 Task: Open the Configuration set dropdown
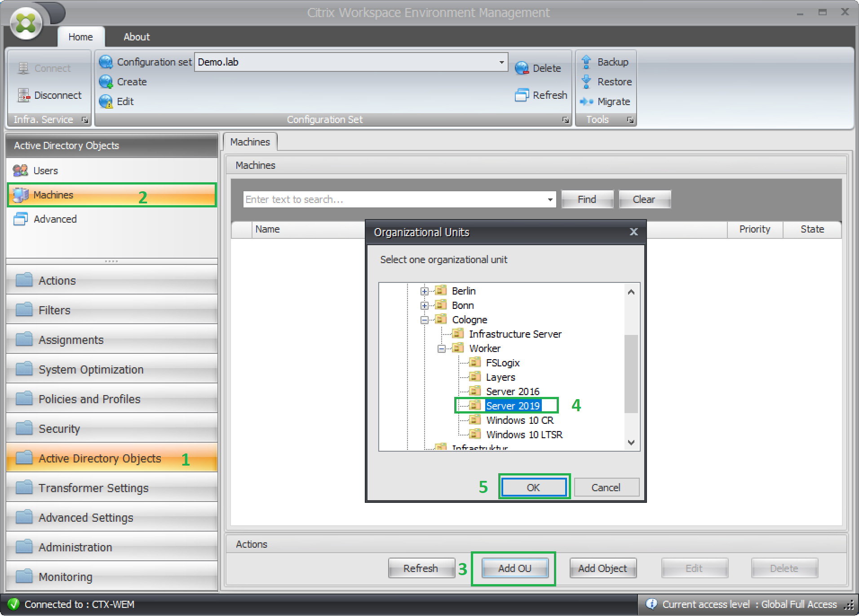501,62
